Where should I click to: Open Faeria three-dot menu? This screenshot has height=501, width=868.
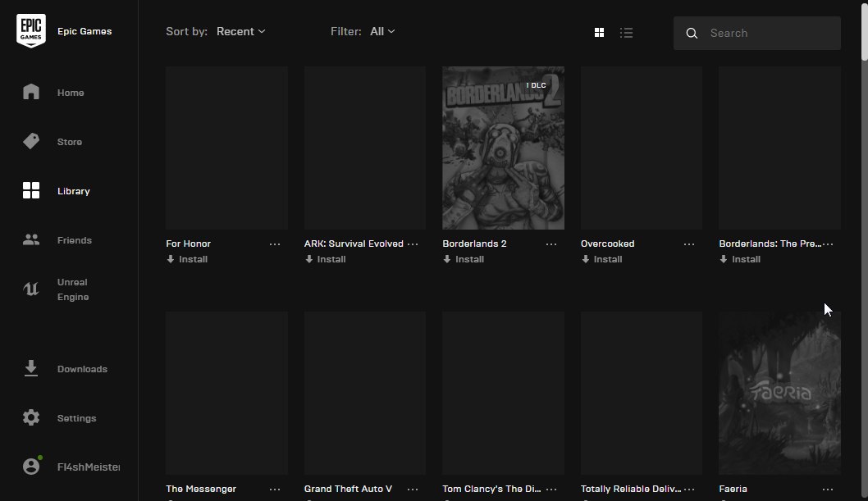point(828,489)
